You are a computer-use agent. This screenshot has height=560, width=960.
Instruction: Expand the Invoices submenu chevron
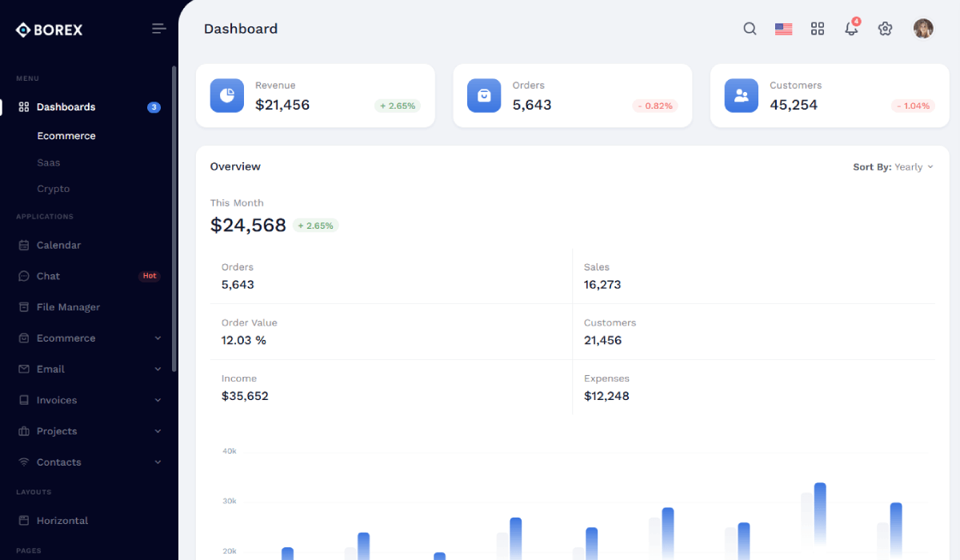pyautogui.click(x=158, y=400)
